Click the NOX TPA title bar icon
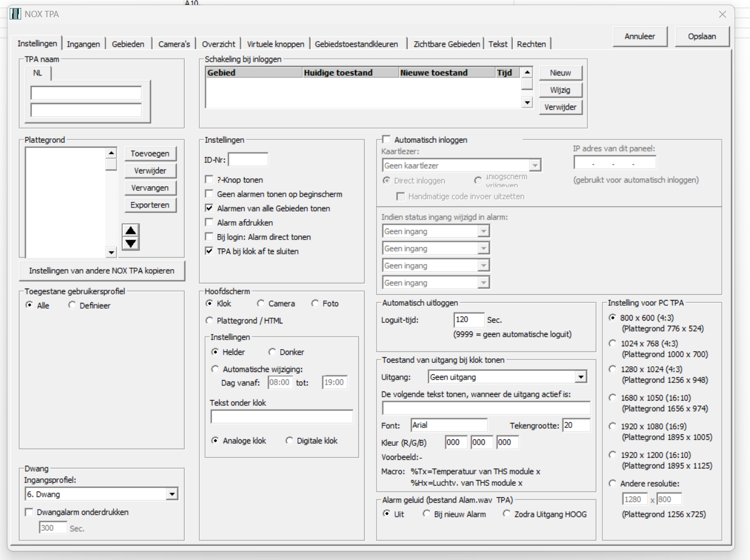Image resolution: width=750 pixels, height=560 pixels. [x=15, y=14]
